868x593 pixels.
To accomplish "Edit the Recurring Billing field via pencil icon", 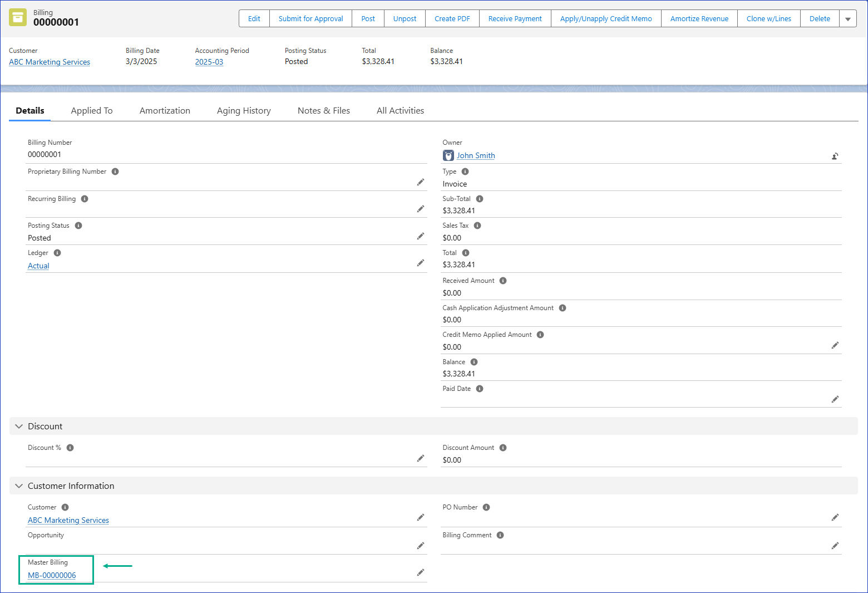I will pyautogui.click(x=421, y=209).
